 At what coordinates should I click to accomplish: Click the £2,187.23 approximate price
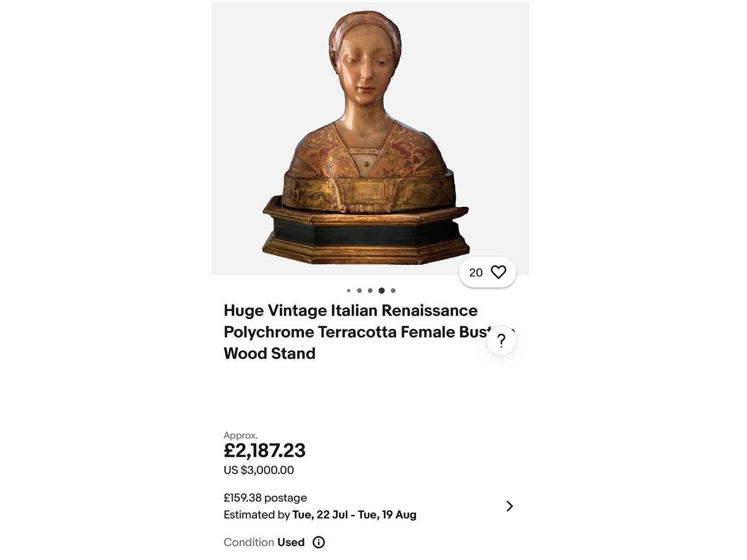pyautogui.click(x=265, y=450)
